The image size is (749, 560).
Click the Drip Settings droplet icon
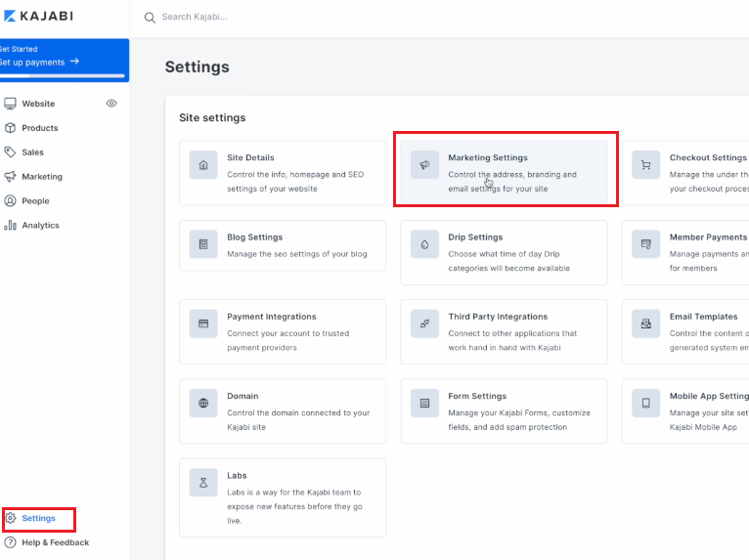point(424,244)
